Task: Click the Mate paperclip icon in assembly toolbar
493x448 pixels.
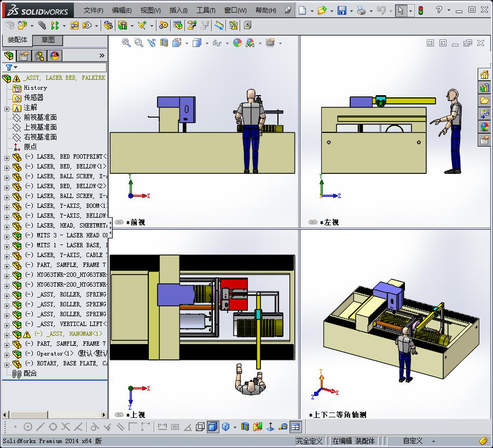Action: pyautogui.click(x=42, y=25)
